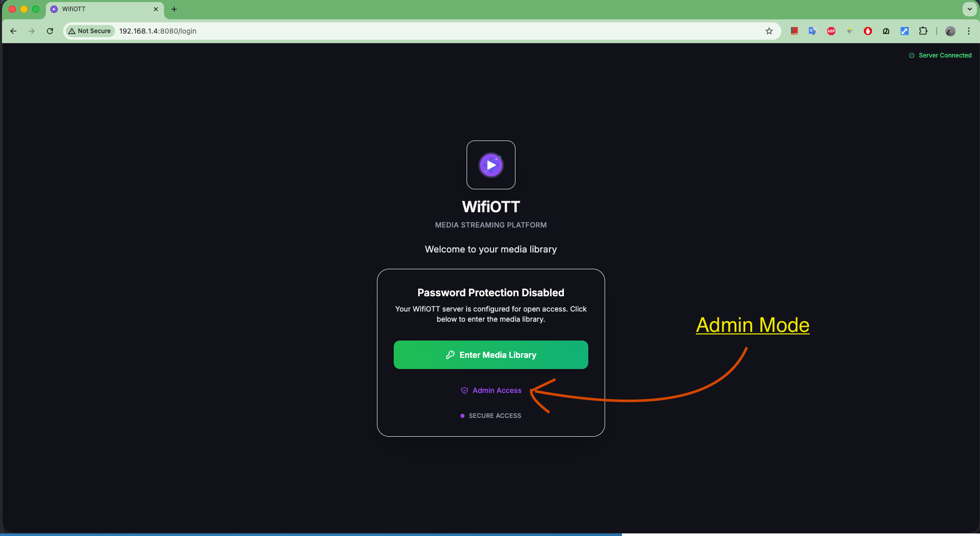Viewport: 980px width, 536px height.
Task: Open the Extensions puzzle piece menu
Action: point(923,31)
